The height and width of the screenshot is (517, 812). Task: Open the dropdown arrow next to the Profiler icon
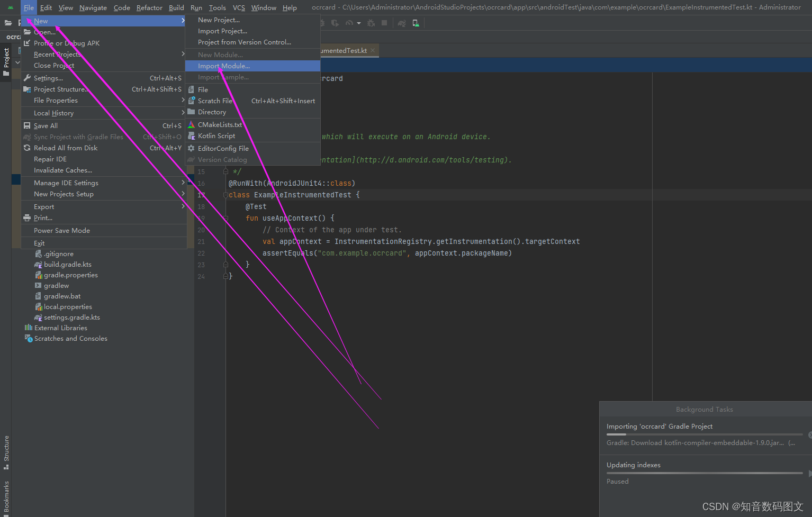click(359, 23)
